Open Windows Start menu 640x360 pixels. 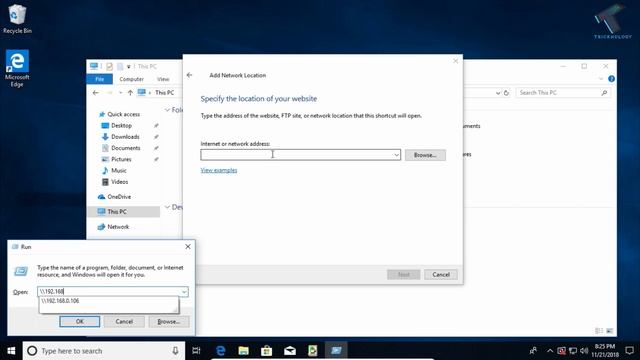tap(11, 351)
